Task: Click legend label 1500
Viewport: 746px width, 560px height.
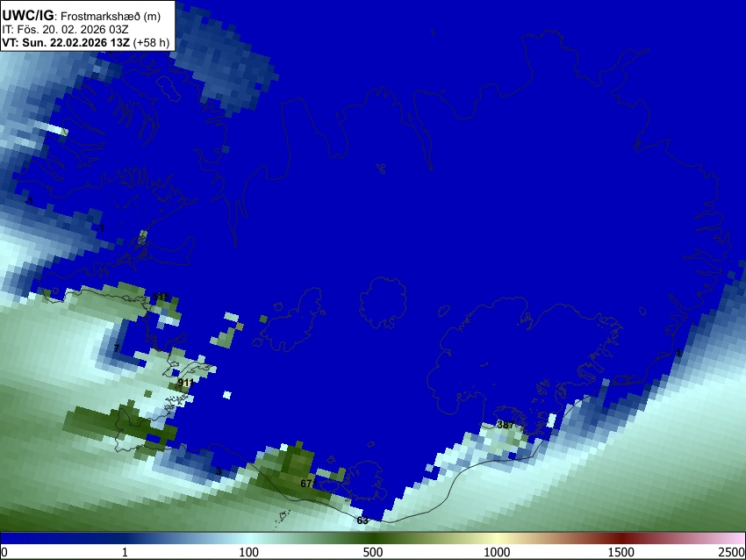Action: (x=620, y=552)
